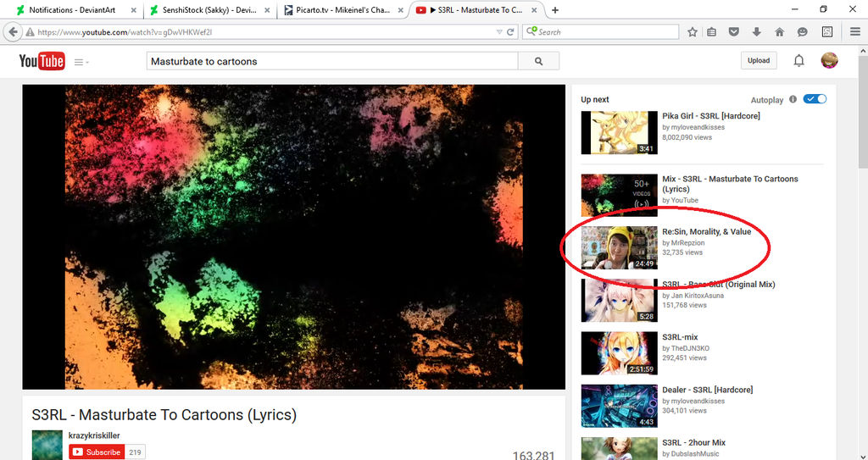The image size is (868, 460).
Task: Click the address bar URL field
Action: pyautogui.click(x=265, y=32)
